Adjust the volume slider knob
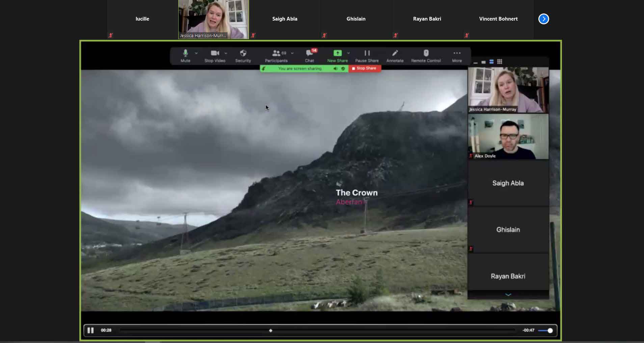Image resolution: width=644 pixels, height=343 pixels. [550, 331]
